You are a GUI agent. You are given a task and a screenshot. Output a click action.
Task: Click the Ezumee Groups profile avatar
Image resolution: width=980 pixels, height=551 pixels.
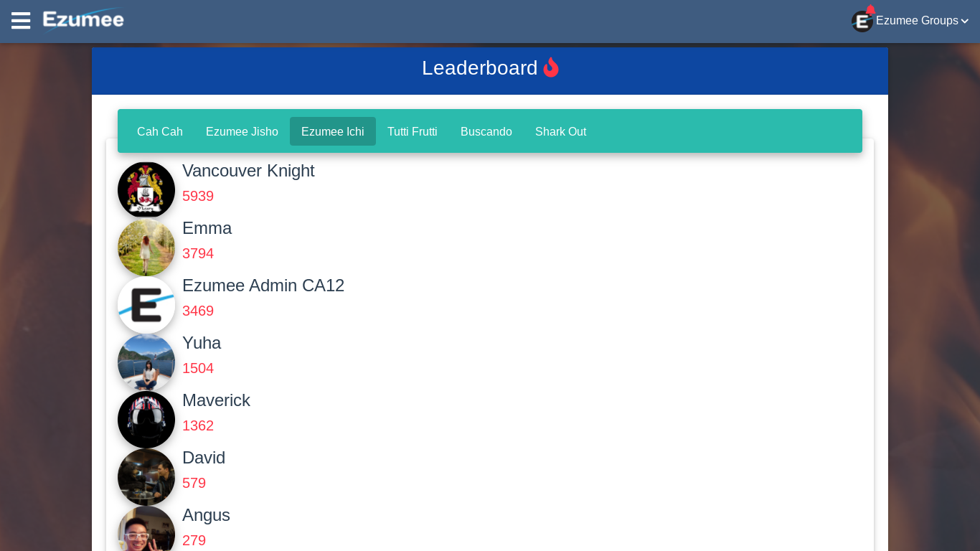(862, 21)
